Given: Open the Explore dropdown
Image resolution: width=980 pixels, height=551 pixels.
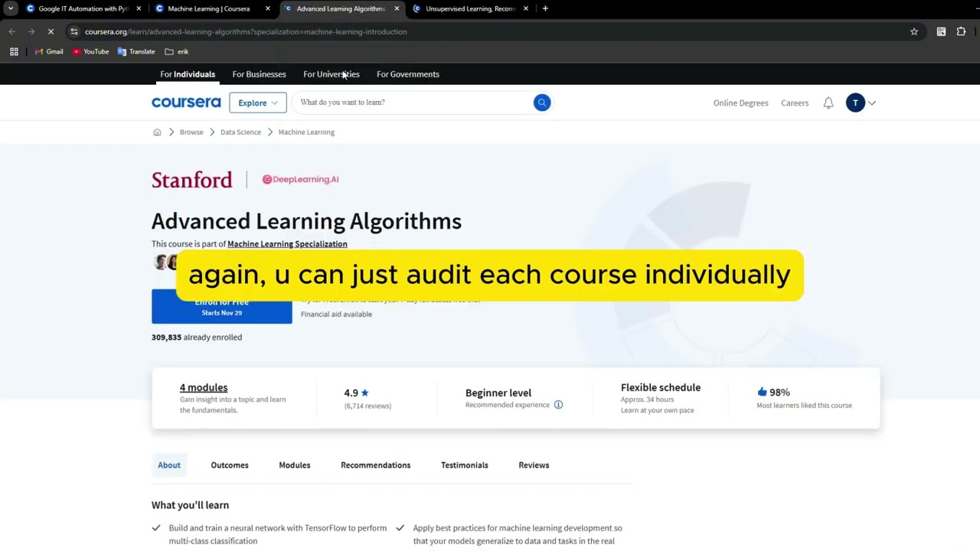Looking at the screenshot, I should pos(258,103).
